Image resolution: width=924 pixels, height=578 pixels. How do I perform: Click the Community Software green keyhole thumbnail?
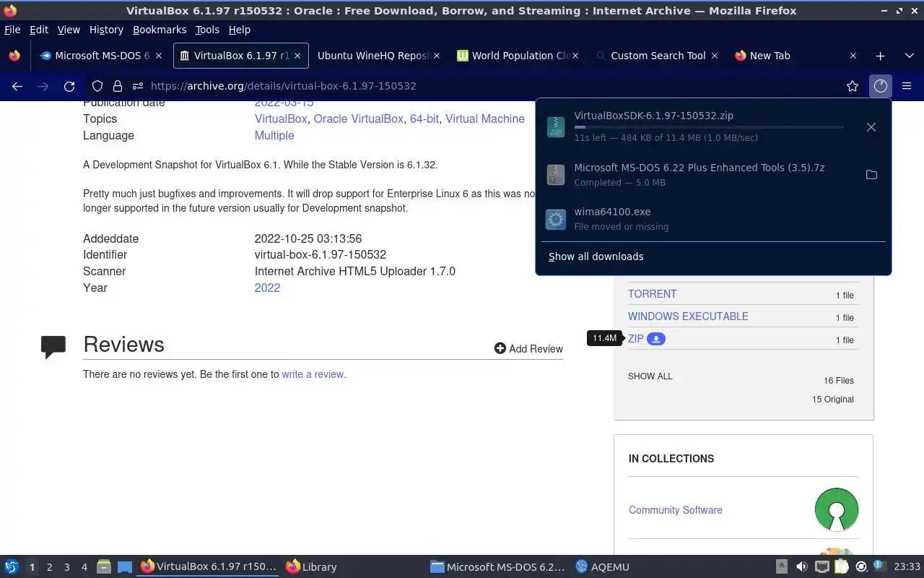(x=837, y=510)
